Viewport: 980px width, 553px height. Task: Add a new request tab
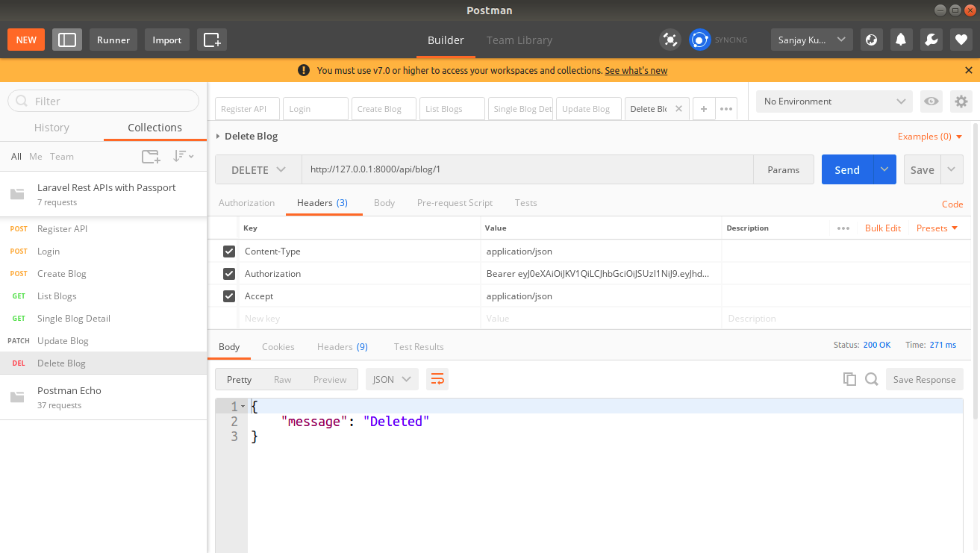pos(703,109)
